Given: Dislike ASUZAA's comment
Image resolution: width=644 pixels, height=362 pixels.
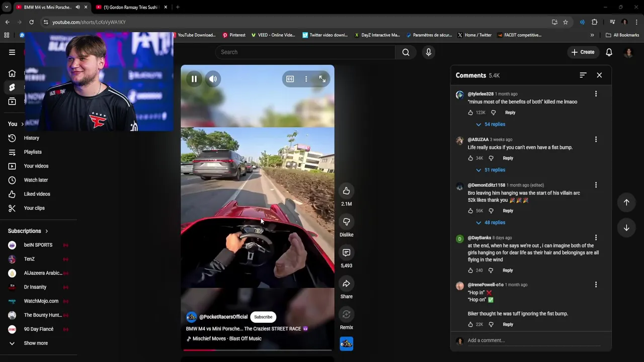Looking at the screenshot, I should click(x=491, y=158).
